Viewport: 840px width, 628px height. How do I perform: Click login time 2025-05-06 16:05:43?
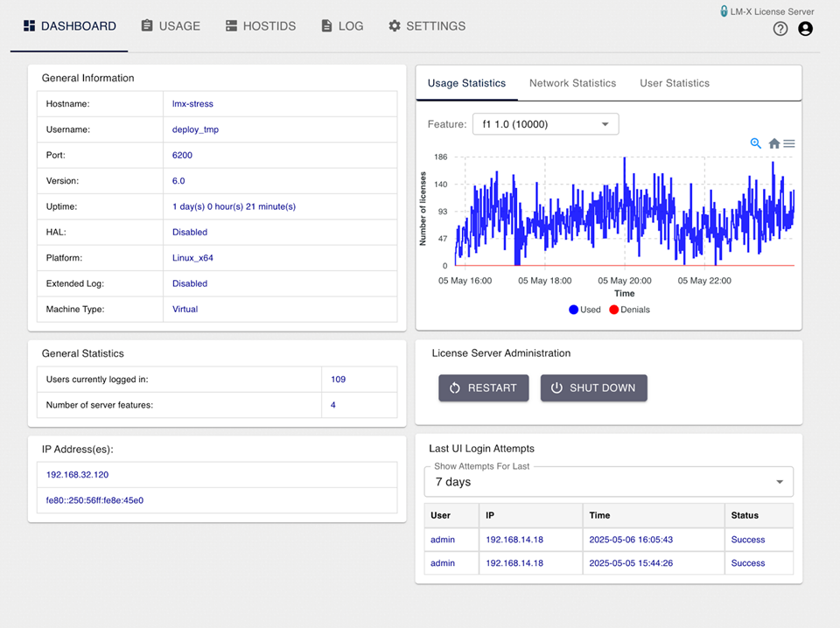click(x=631, y=540)
